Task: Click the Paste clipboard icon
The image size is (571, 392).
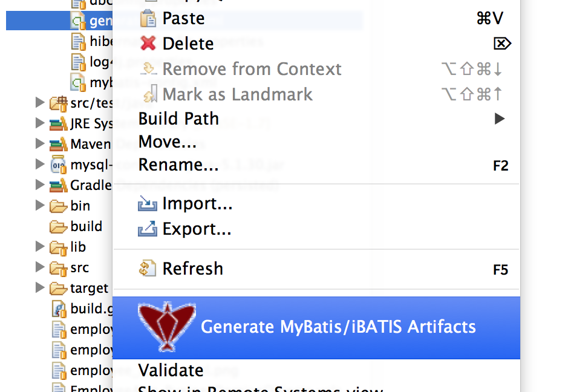Action: pyautogui.click(x=148, y=18)
